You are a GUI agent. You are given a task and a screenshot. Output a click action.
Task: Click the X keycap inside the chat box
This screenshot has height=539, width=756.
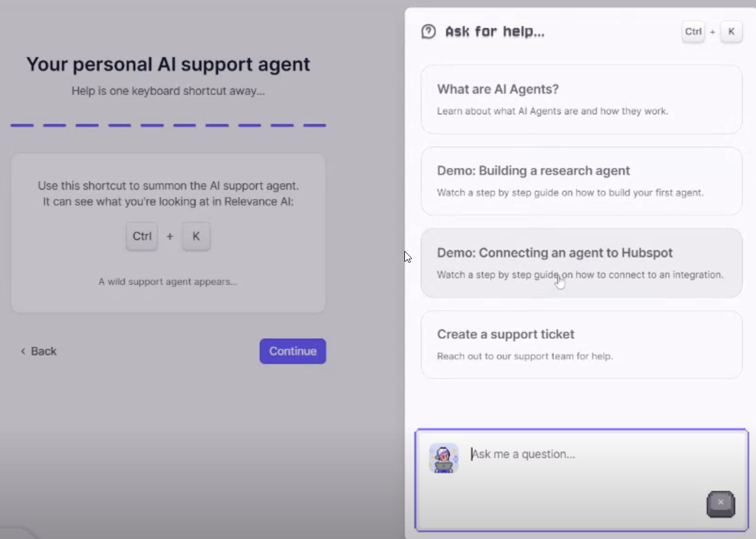720,504
